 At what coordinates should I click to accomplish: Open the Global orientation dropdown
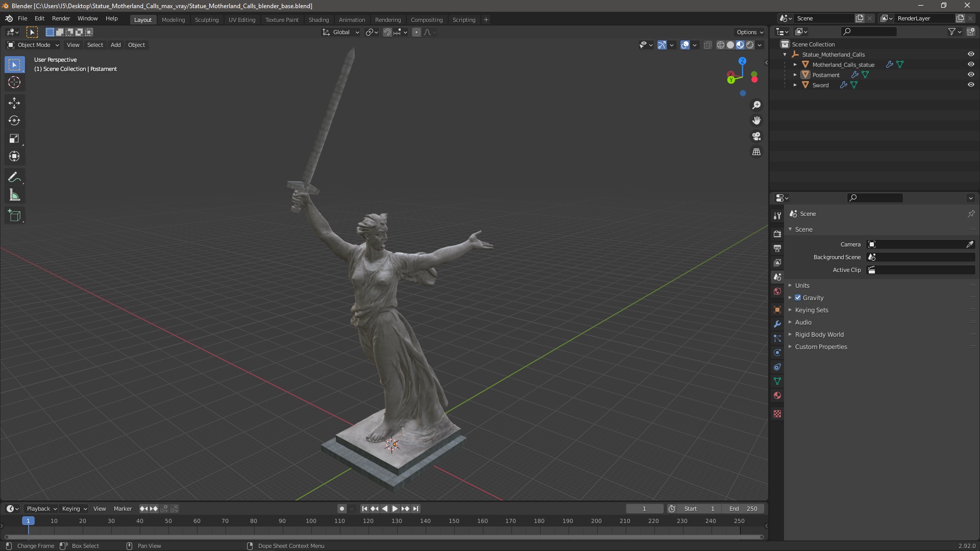[340, 32]
